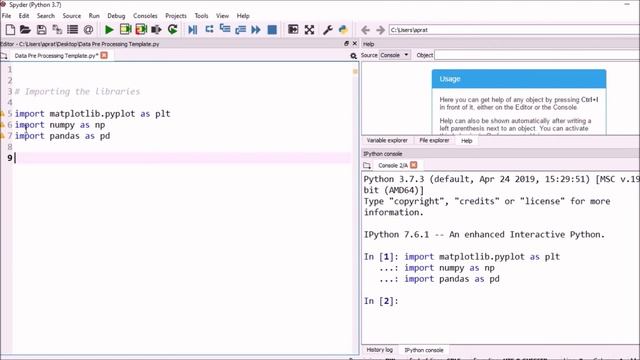Save all open files
The height and width of the screenshot is (360, 640).
click(57, 29)
